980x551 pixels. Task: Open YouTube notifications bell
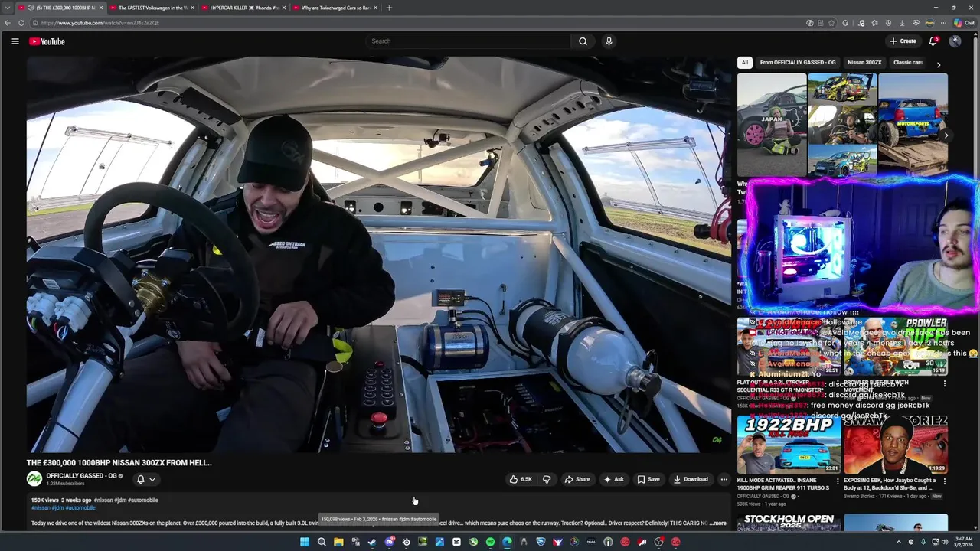[933, 41]
